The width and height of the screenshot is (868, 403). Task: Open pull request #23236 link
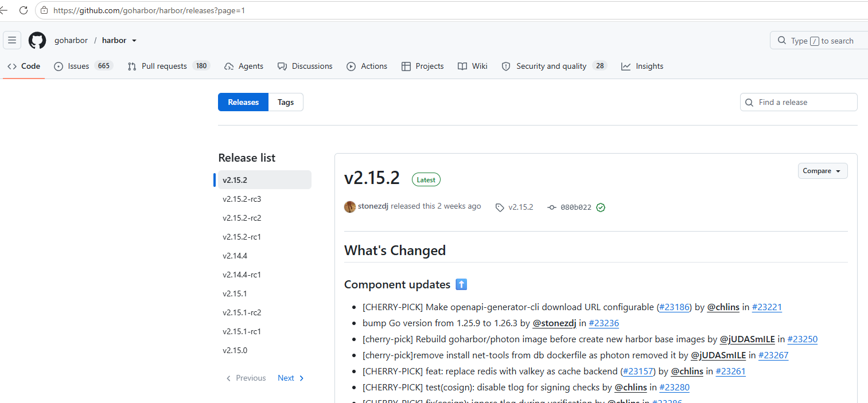tap(604, 323)
